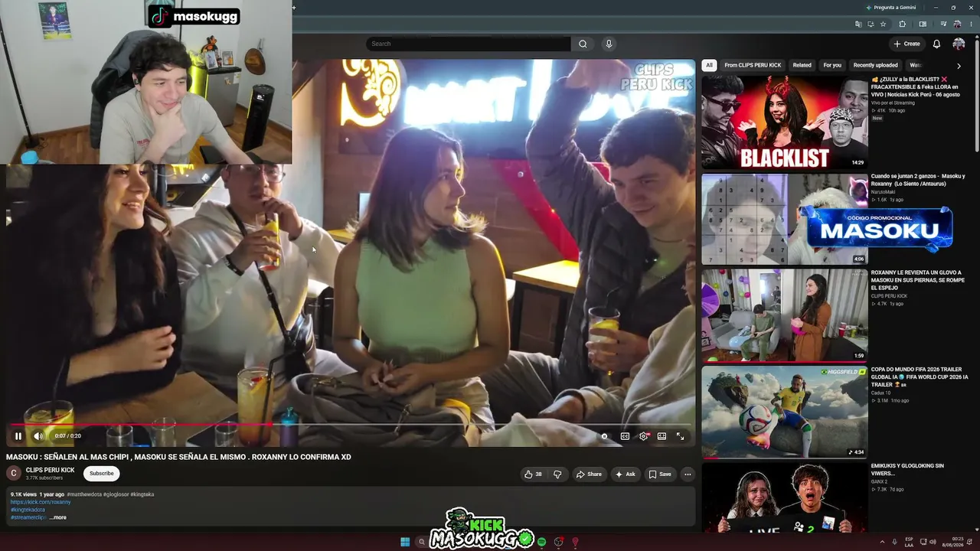
Task: Open 'Cuando se juntan 2 ganzos' title
Action: [x=918, y=180]
